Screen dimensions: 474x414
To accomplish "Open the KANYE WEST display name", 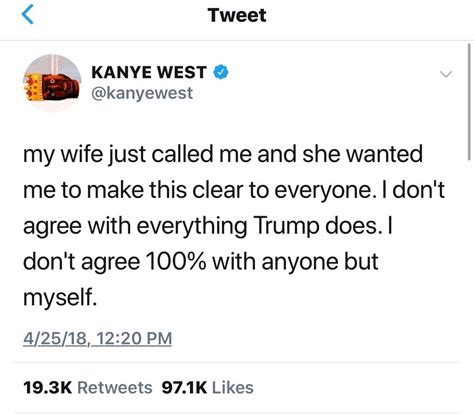I will click(x=149, y=72).
